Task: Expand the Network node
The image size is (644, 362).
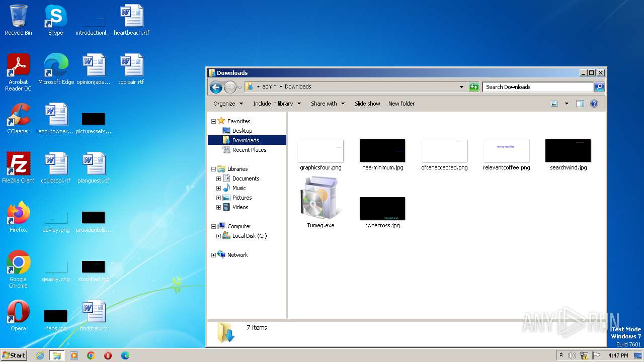Action: click(x=213, y=255)
